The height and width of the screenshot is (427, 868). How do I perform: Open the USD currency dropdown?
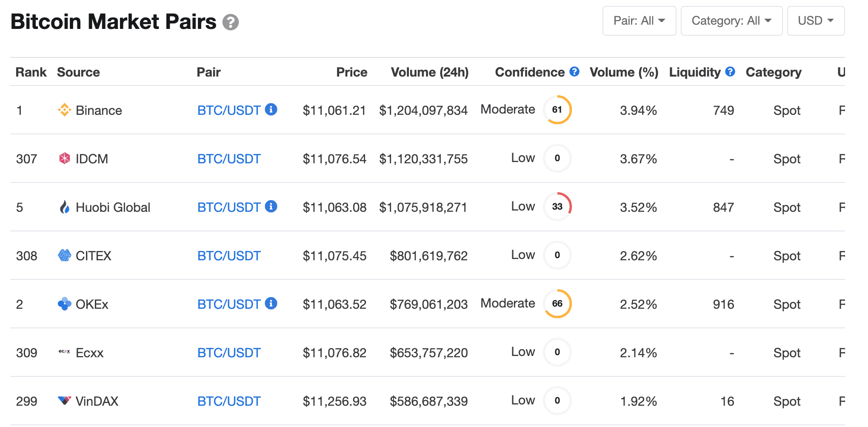point(816,21)
